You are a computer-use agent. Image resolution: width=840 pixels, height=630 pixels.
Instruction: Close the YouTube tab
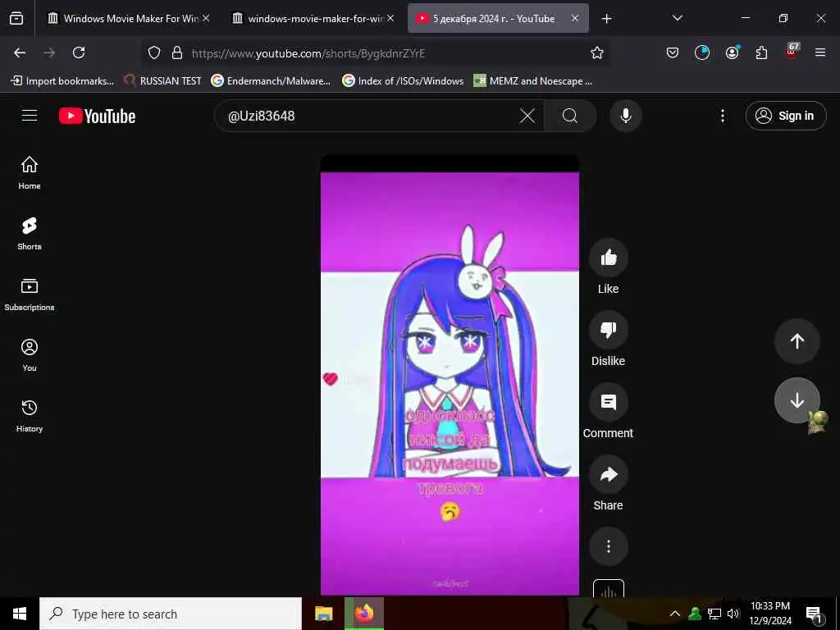coord(575,18)
